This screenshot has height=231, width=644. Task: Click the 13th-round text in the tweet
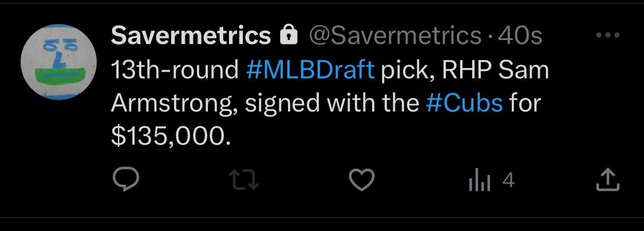[x=175, y=70]
